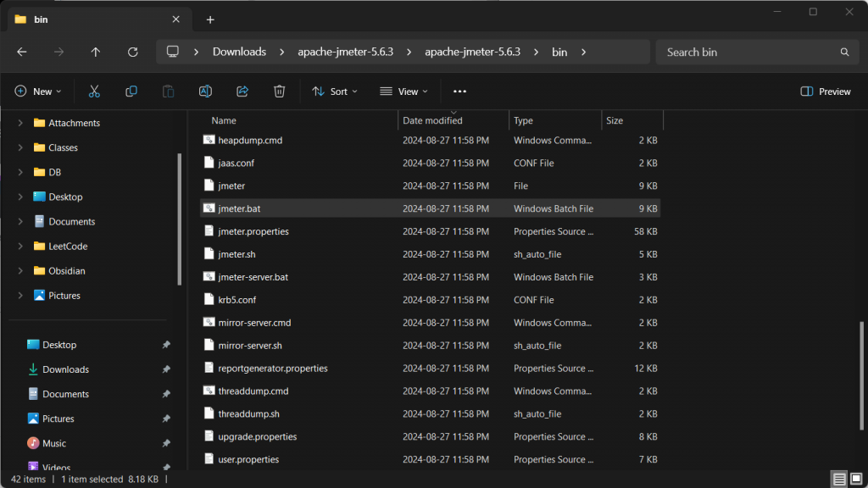868x488 pixels.
Task: Go up one folder level arrow
Action: click(x=96, y=52)
